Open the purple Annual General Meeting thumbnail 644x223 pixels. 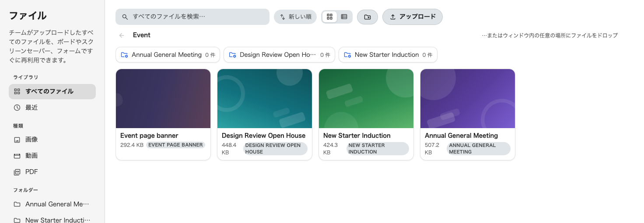click(468, 98)
